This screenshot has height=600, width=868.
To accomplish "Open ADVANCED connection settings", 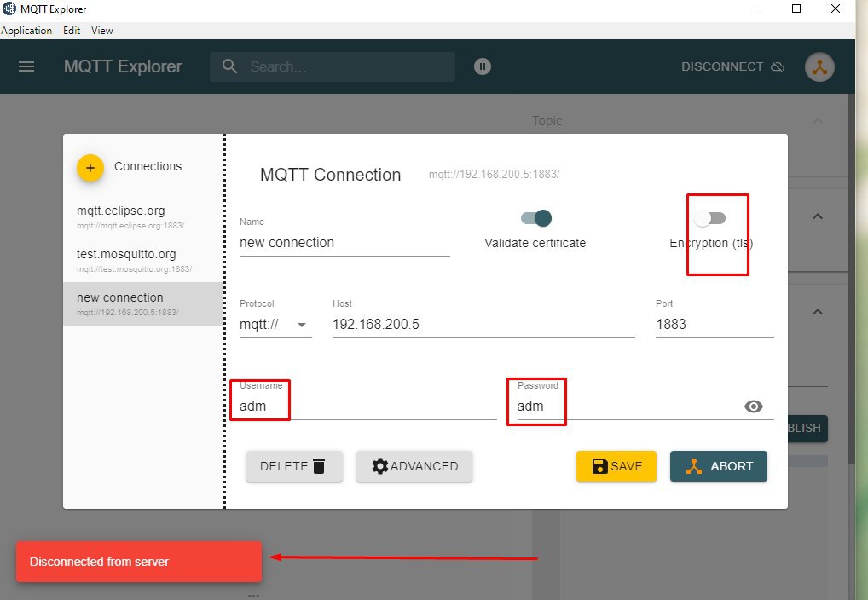I will point(414,466).
